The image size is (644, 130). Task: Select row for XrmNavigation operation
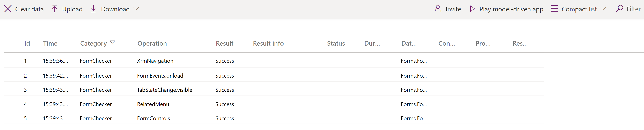point(155,60)
